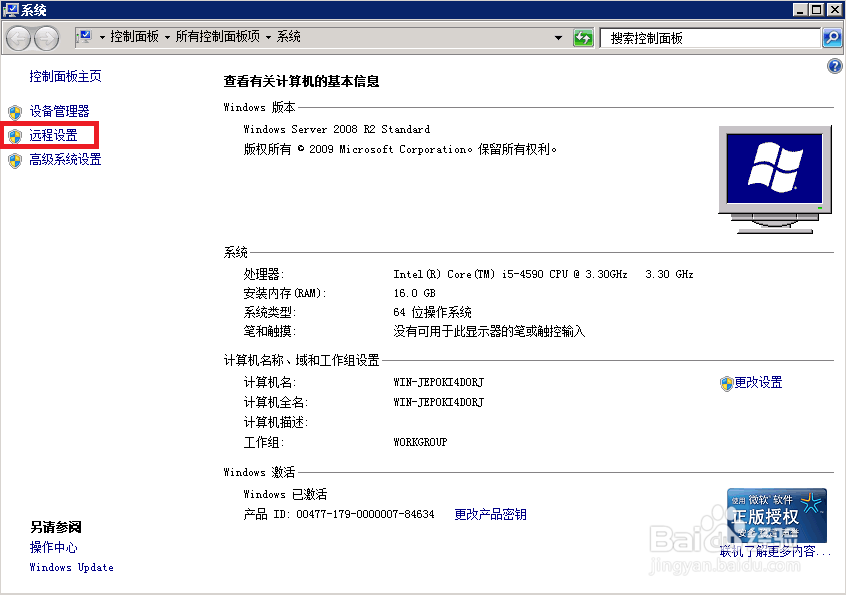Open 高级系统设置 link
This screenshot has height=595, width=846.
(65, 159)
